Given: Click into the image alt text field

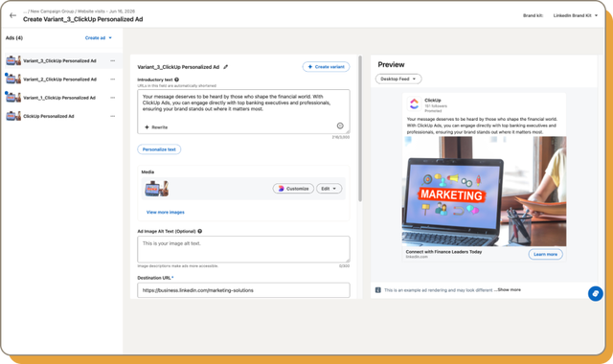Looking at the screenshot, I should pos(243,249).
